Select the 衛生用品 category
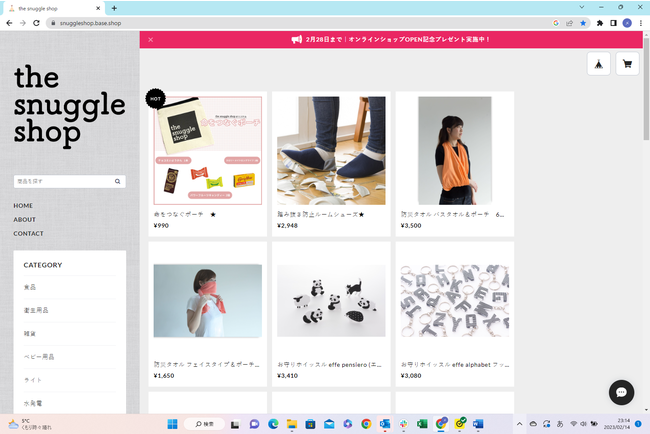Viewport: 650px width, 434px height. [x=36, y=310]
